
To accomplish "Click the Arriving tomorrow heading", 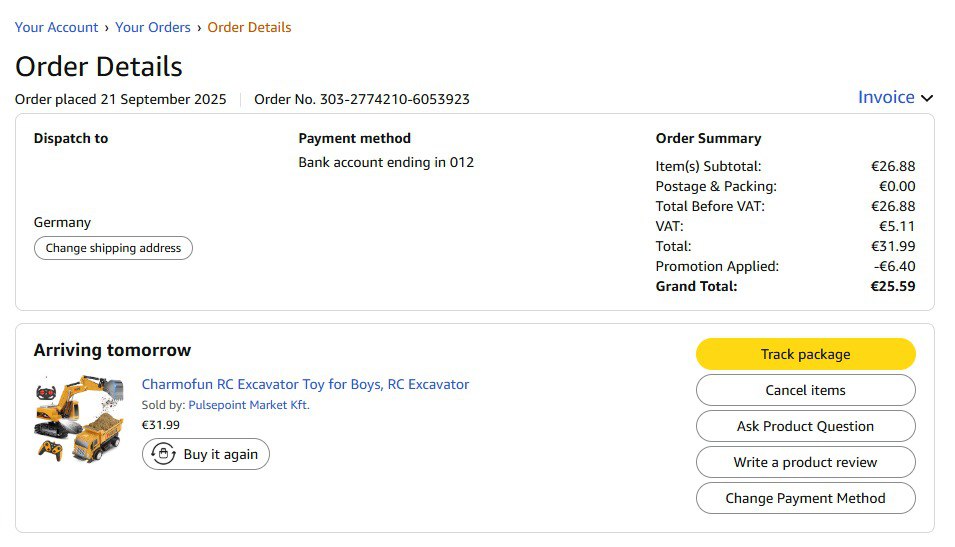I will (x=112, y=350).
